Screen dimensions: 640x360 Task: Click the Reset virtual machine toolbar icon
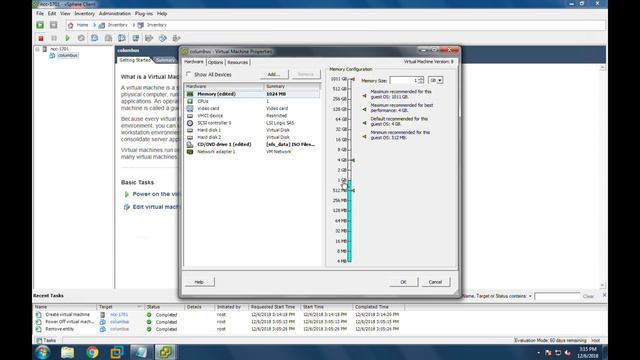point(81,38)
